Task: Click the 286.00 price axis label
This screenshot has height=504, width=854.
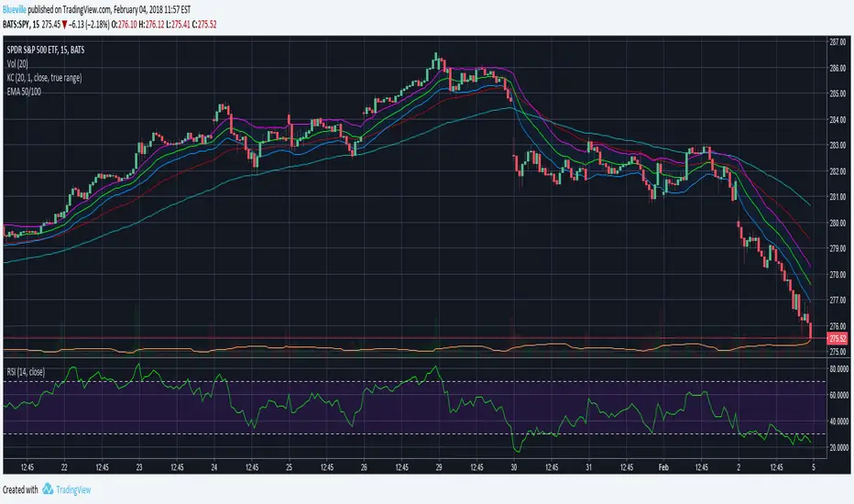Action: click(838, 68)
